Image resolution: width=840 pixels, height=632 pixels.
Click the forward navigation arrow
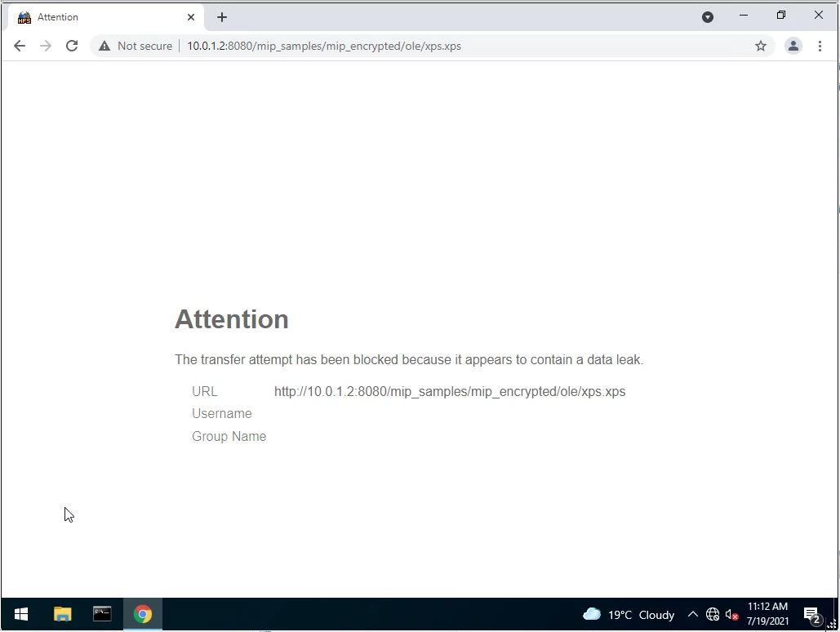(x=46, y=46)
